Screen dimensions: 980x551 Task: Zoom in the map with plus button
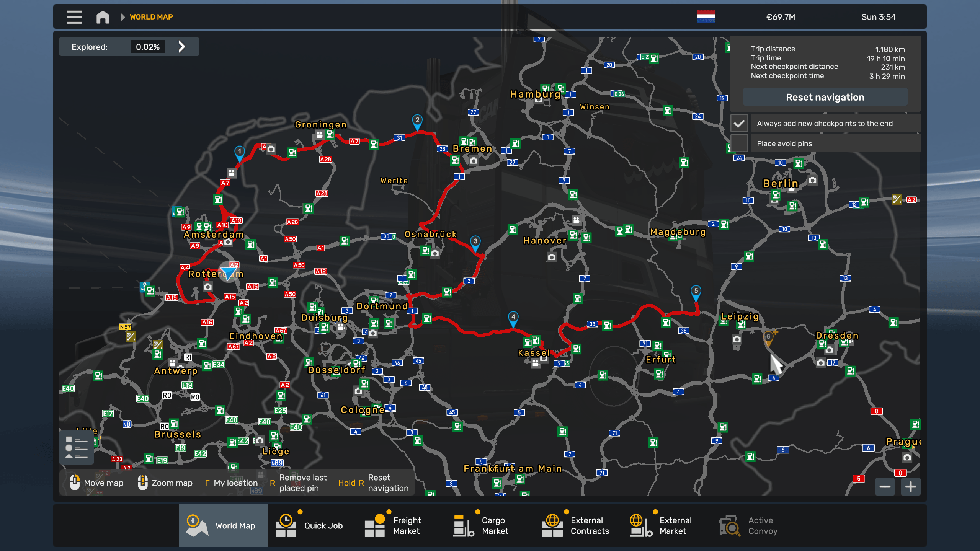(x=911, y=487)
